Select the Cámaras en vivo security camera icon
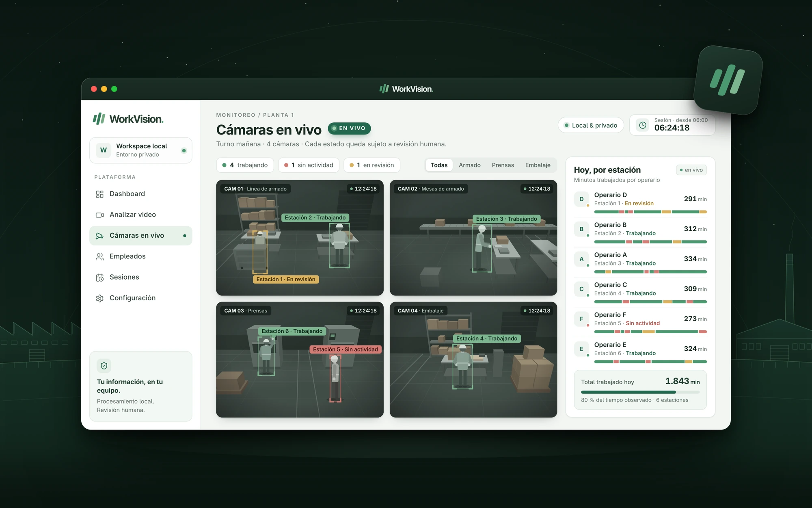 (x=99, y=236)
